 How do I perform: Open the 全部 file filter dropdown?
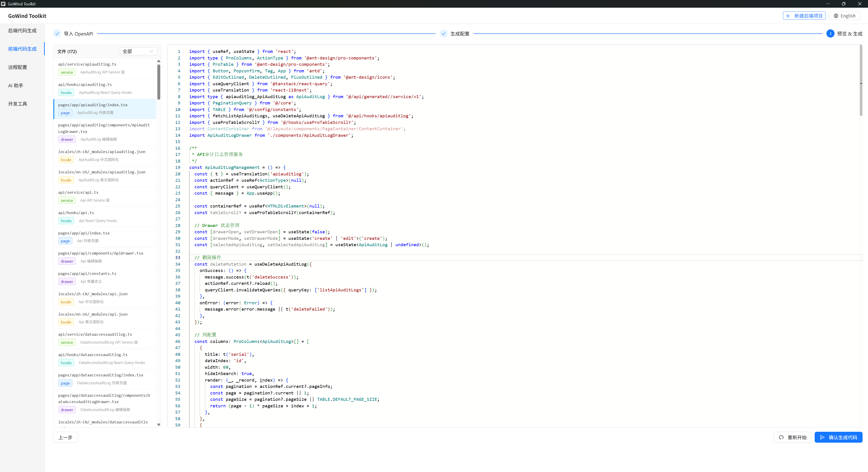138,51
